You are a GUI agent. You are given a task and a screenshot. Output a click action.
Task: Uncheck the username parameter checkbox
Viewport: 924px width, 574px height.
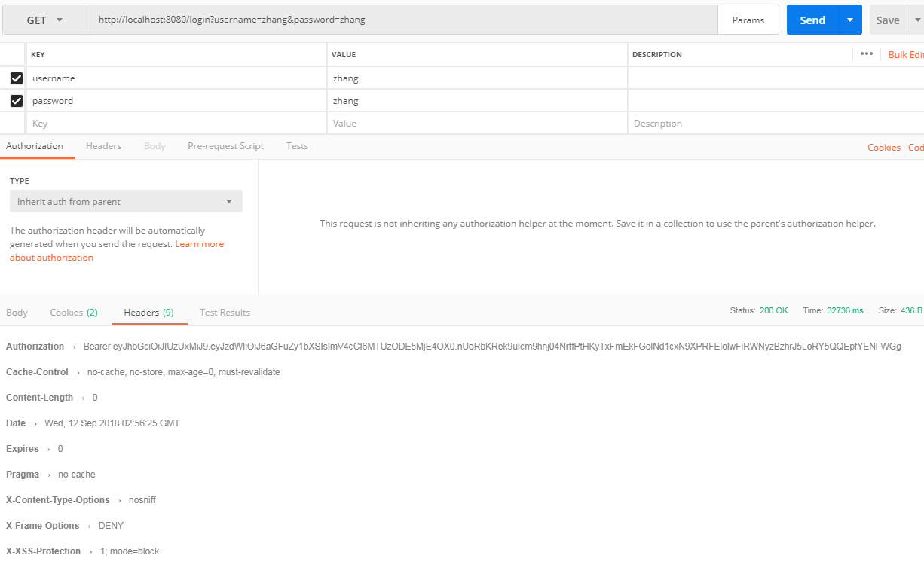click(17, 78)
